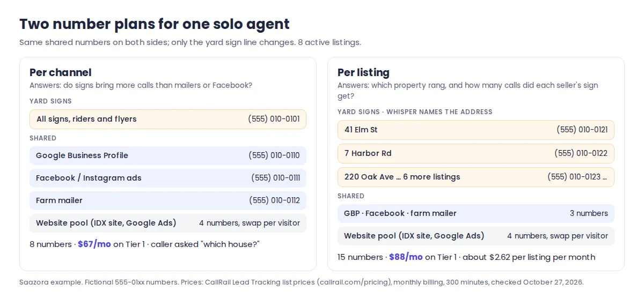Click phone number (555) 010-0122

[x=581, y=153]
